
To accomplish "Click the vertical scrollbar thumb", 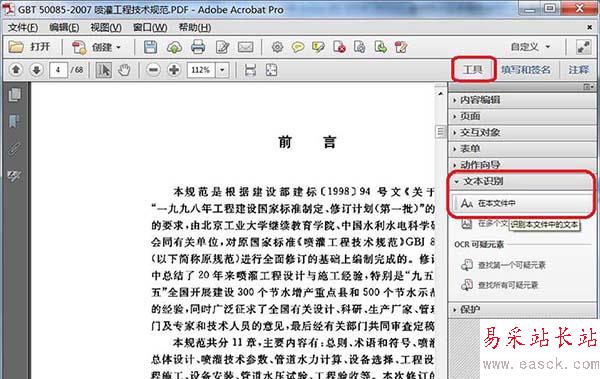I will 440,131.
